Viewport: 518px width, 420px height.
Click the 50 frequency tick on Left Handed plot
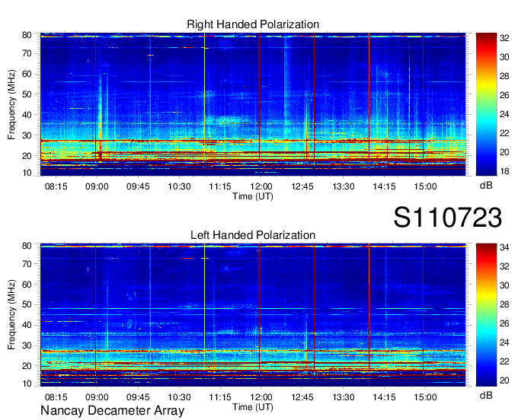[27, 304]
